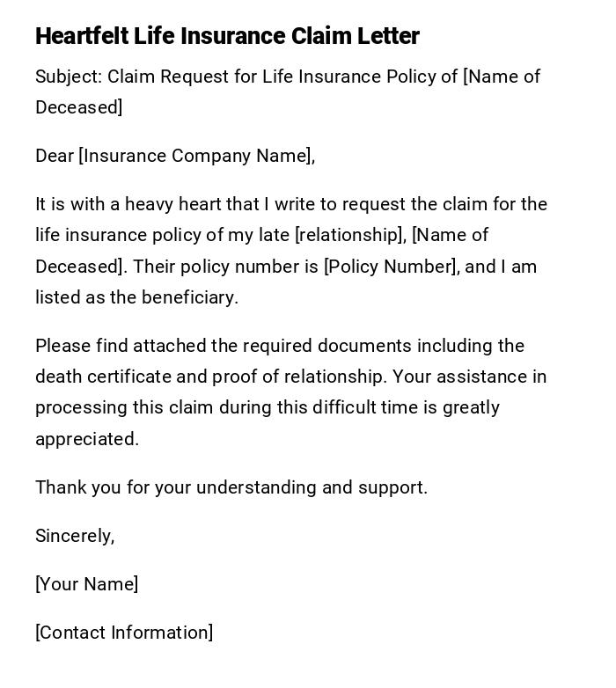Click the word Sincerely

(75, 536)
